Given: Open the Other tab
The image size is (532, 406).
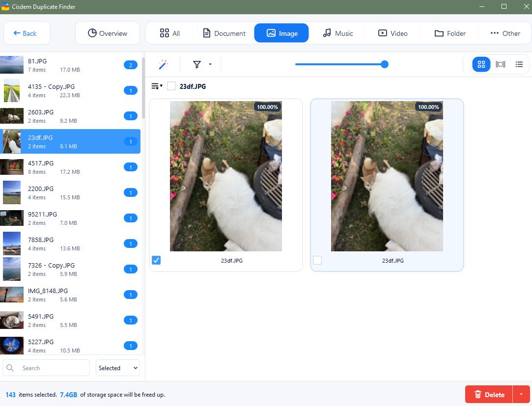Looking at the screenshot, I should [505, 33].
